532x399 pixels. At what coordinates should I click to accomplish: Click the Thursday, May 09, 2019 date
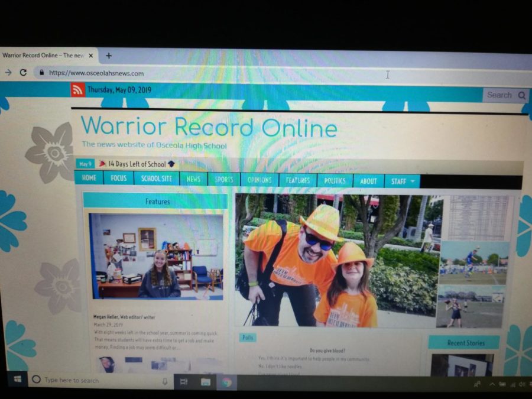119,90
